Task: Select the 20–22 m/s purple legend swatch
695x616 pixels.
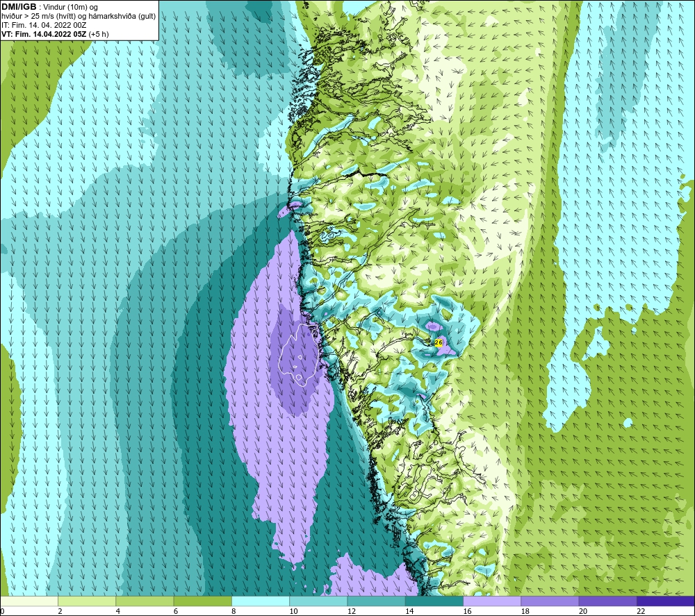Action: (x=607, y=601)
